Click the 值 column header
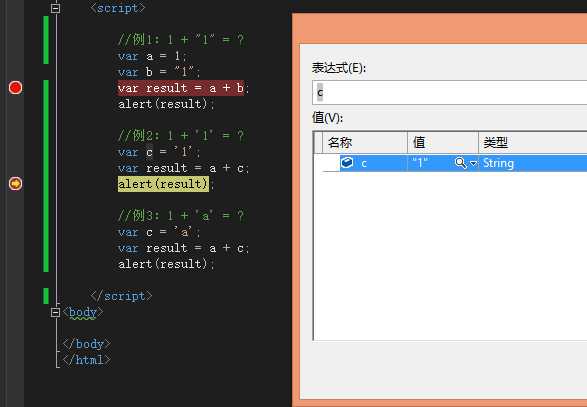 click(x=443, y=143)
